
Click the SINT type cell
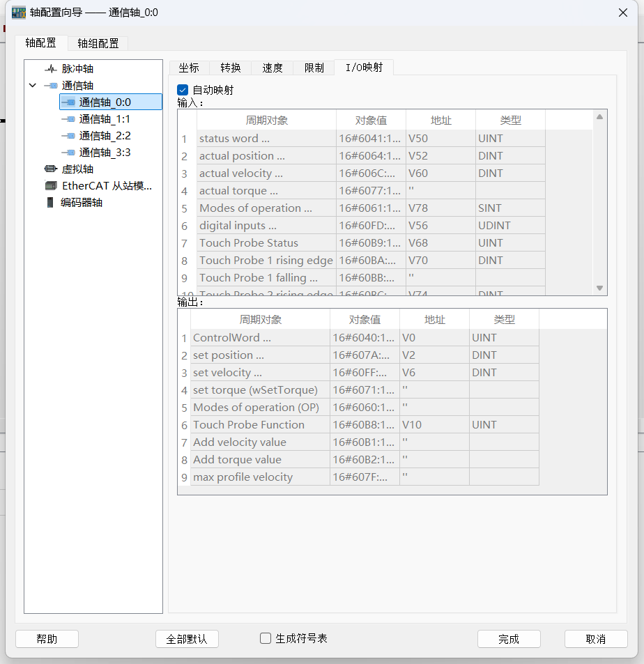(x=511, y=208)
